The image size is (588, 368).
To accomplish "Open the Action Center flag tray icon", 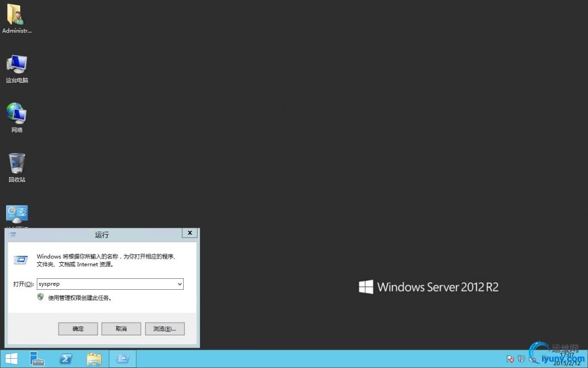I will coord(510,359).
